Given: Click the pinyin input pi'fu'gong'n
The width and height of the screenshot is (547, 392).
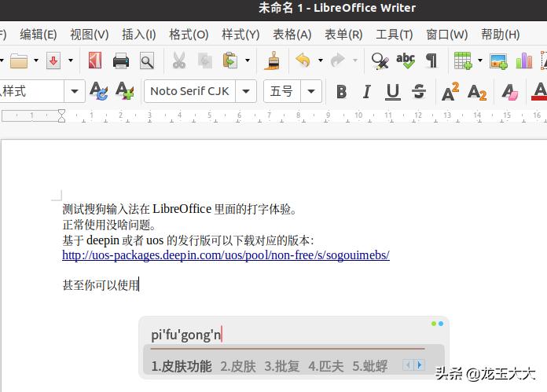Looking at the screenshot, I should pos(186,335).
